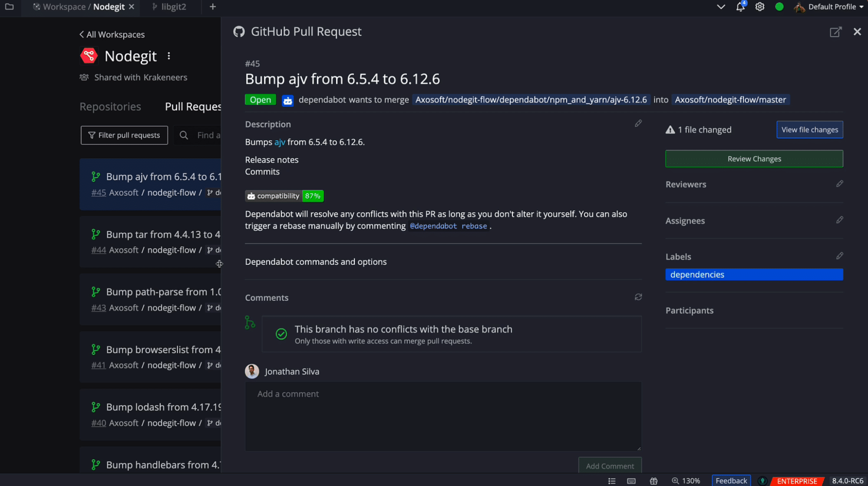This screenshot has width=868, height=486.
Task: Click the checklist icon in the status bar
Action: 612,480
